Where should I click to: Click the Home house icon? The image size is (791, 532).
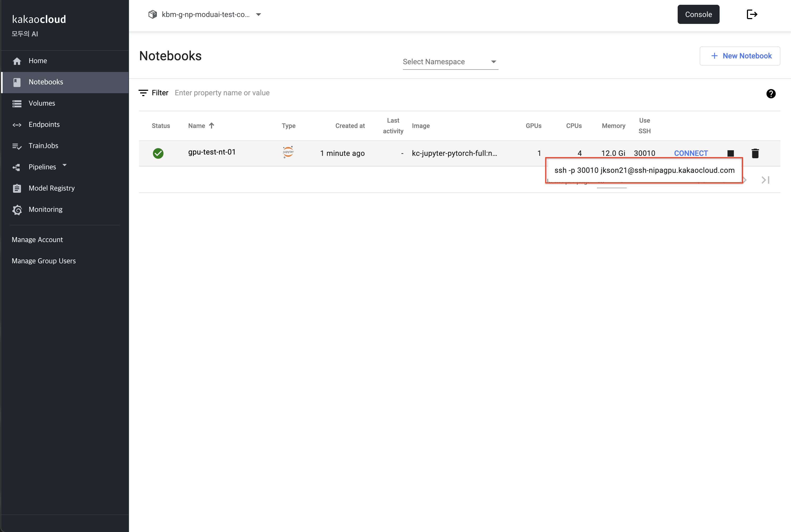[x=17, y=61]
